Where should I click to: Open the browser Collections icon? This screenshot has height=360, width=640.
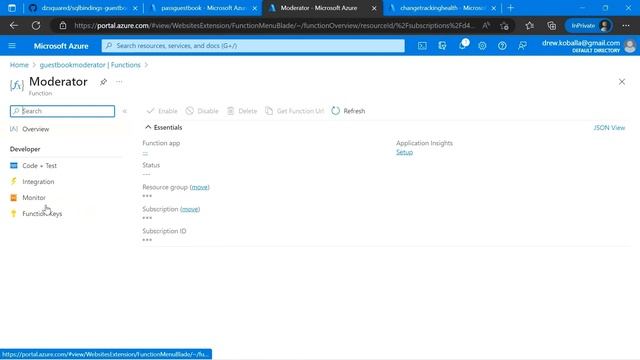point(551,26)
